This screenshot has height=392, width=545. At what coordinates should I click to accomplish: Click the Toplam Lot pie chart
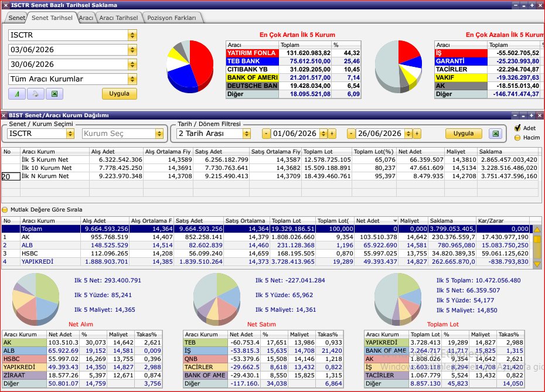tap(398, 298)
